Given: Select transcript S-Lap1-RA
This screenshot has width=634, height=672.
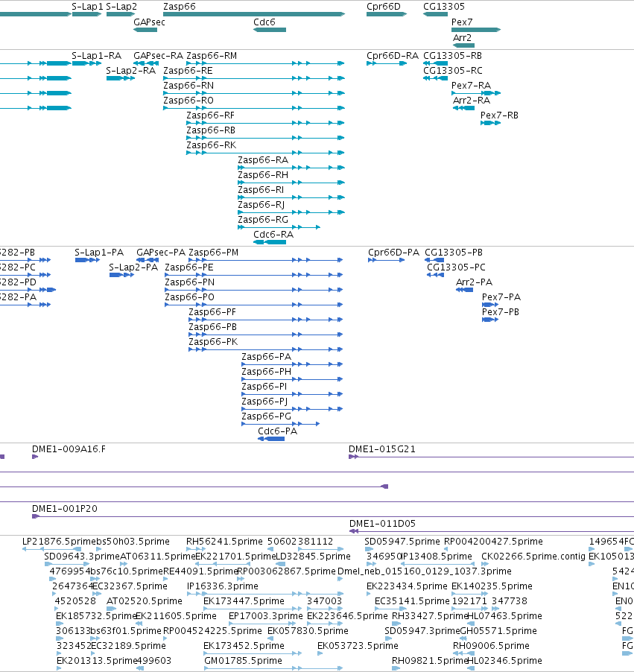Looking at the screenshot, I should 87,63.
